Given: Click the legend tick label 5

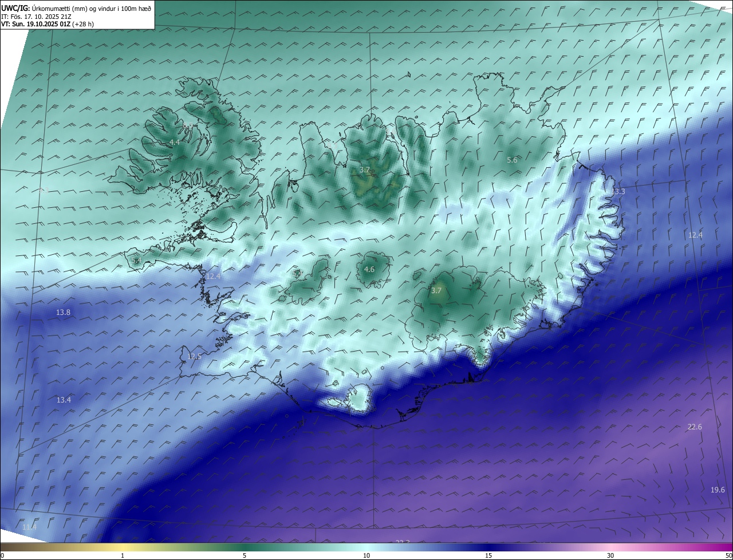Looking at the screenshot, I should [x=245, y=555].
